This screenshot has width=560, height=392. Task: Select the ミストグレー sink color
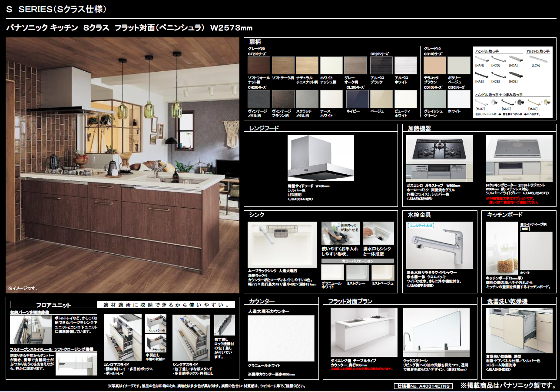pyautogui.click(x=358, y=272)
